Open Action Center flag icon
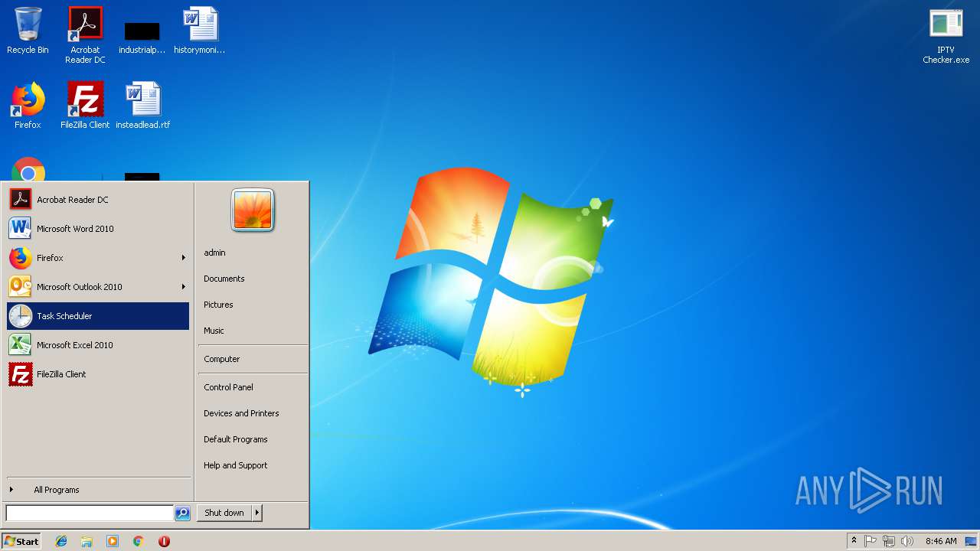The height and width of the screenshot is (551, 980). (x=871, y=541)
